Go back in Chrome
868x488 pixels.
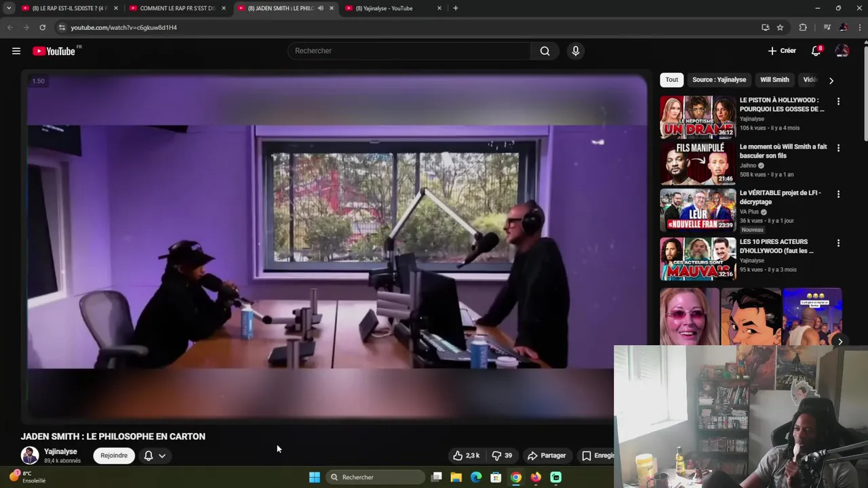[x=9, y=27]
